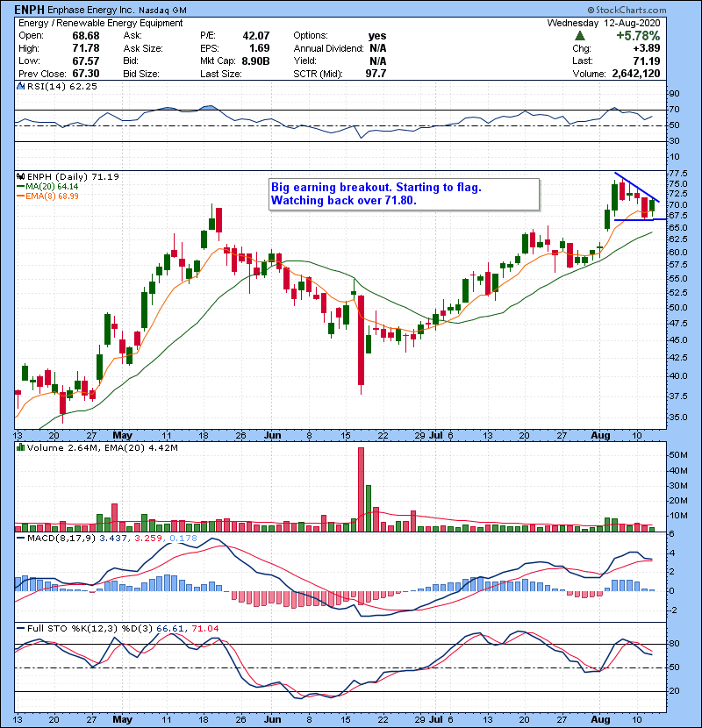Image resolution: width=702 pixels, height=728 pixels.
Task: Click the +5.78% percent change value
Action: point(638,36)
